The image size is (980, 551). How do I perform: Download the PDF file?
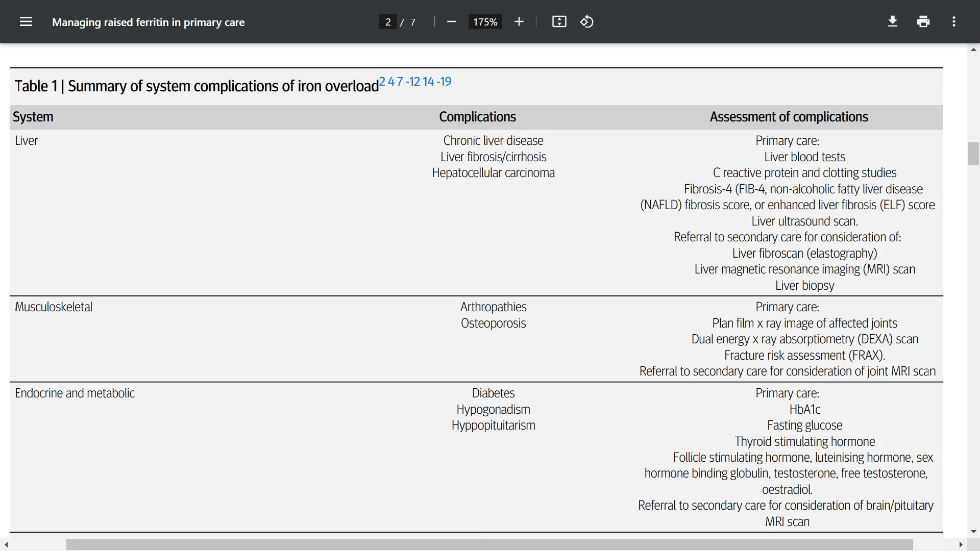893,21
